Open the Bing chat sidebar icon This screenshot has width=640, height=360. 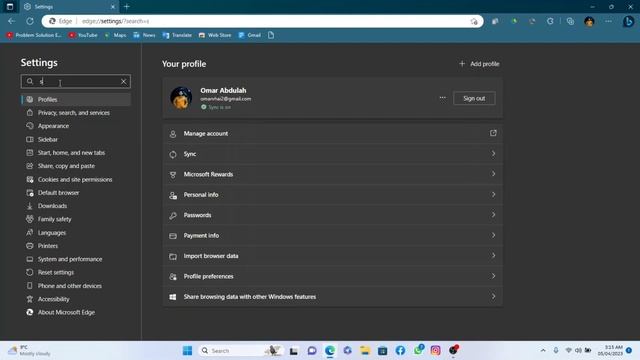click(x=629, y=21)
